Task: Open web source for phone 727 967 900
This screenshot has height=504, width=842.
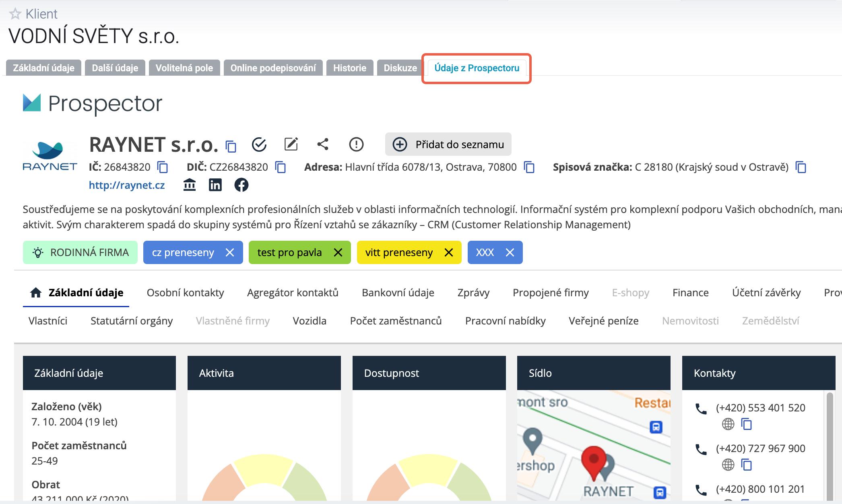Action: click(x=728, y=465)
